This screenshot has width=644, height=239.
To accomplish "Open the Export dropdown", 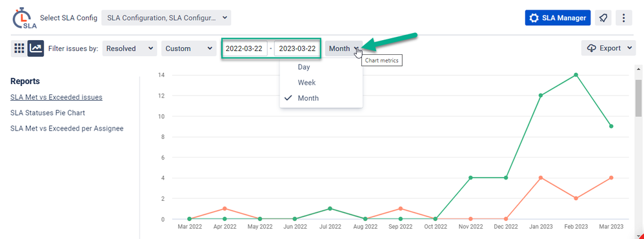I will pos(609,48).
